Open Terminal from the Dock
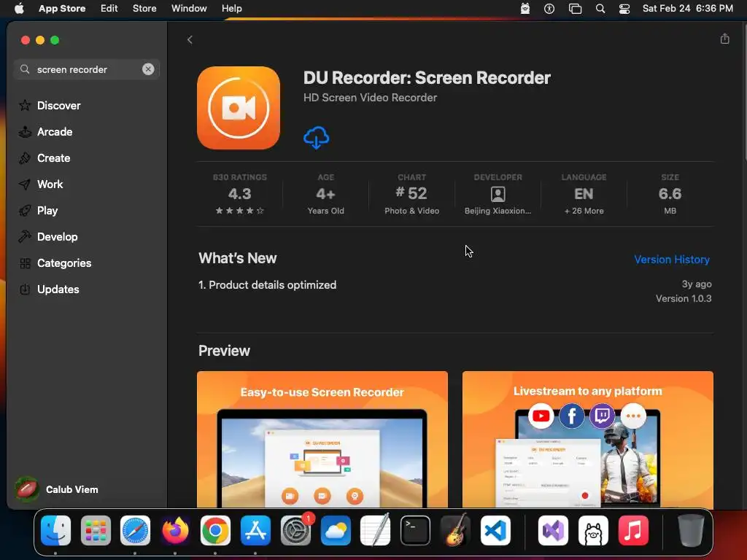Viewport: 747px width, 560px height. (x=415, y=530)
